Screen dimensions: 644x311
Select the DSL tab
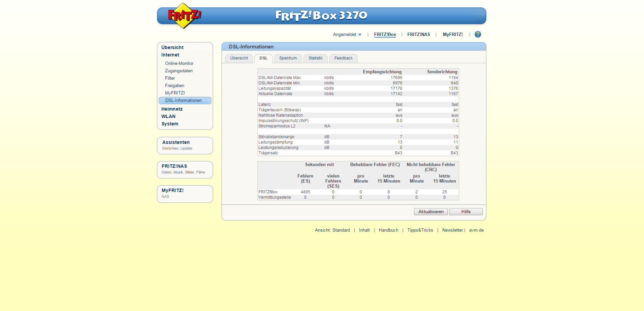coord(264,58)
